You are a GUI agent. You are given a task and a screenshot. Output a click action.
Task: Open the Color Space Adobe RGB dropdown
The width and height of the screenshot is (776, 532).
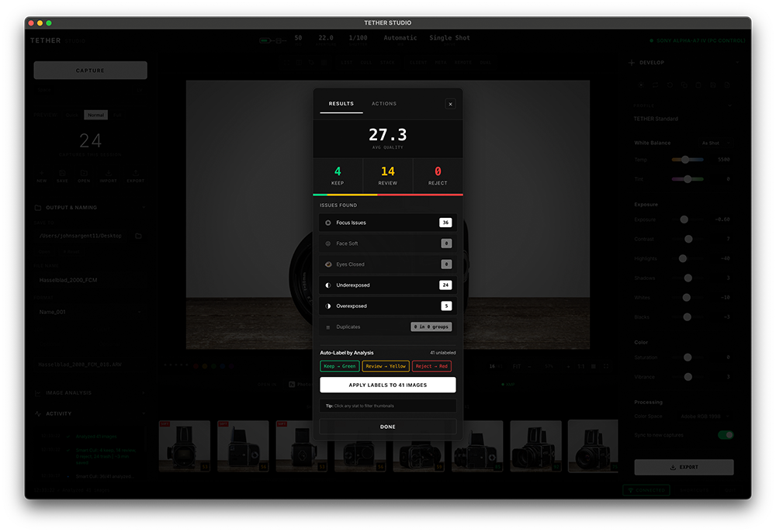pos(702,416)
